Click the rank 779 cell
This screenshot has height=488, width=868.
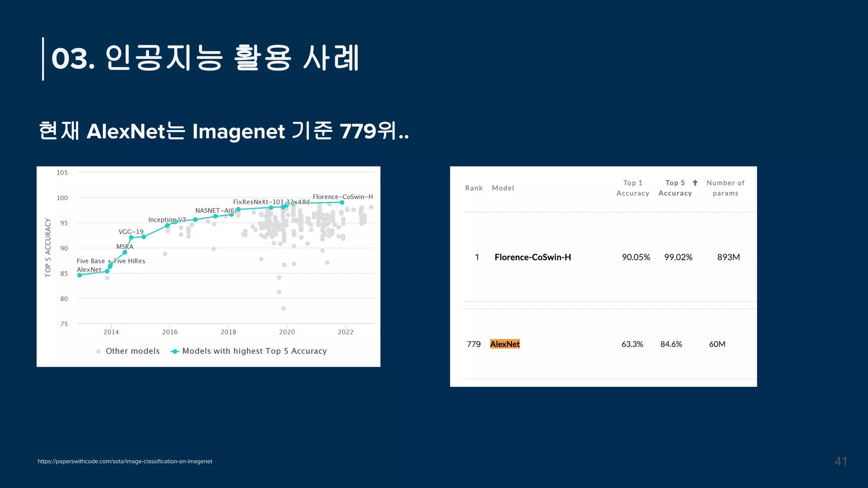tap(474, 344)
